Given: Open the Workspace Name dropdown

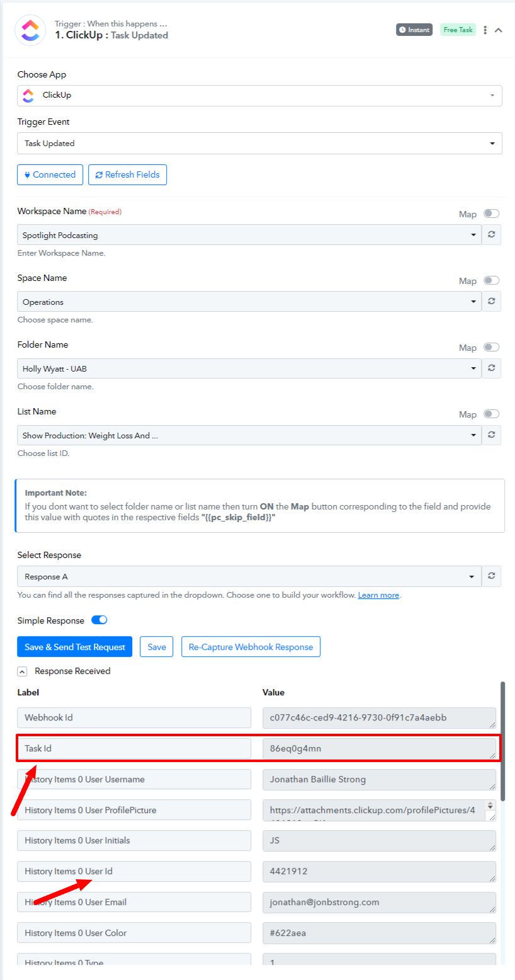Looking at the screenshot, I should click(249, 235).
